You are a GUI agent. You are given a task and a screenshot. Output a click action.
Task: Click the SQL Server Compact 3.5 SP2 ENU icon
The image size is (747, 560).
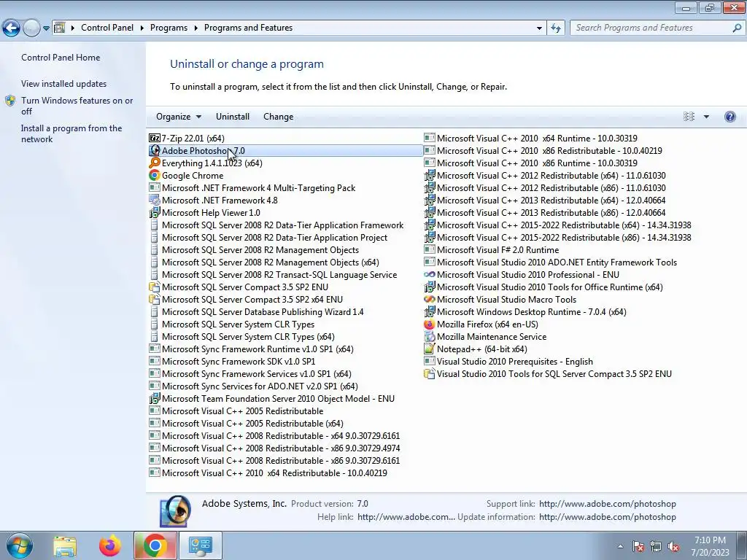tap(155, 287)
